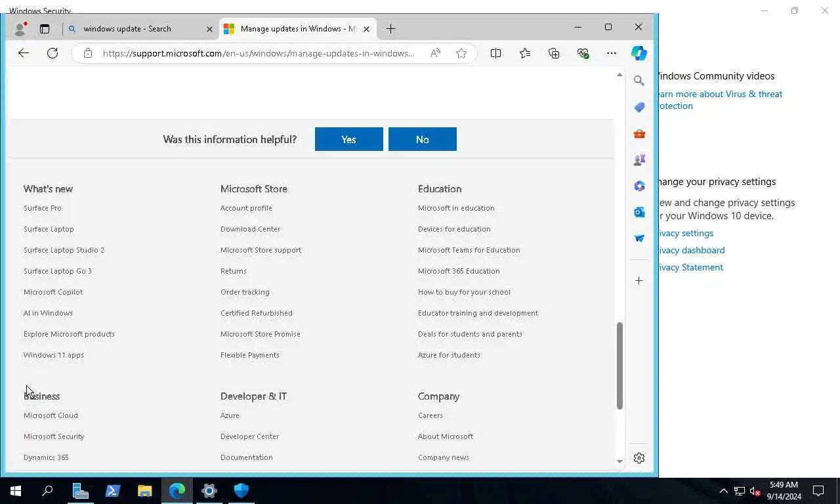This screenshot has width=840, height=504.
Task: Open the Surface Pro link
Action: 43,208
